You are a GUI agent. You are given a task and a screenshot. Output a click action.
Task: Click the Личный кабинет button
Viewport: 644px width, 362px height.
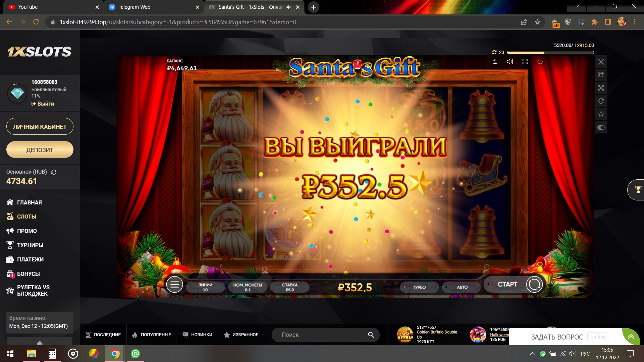40,127
